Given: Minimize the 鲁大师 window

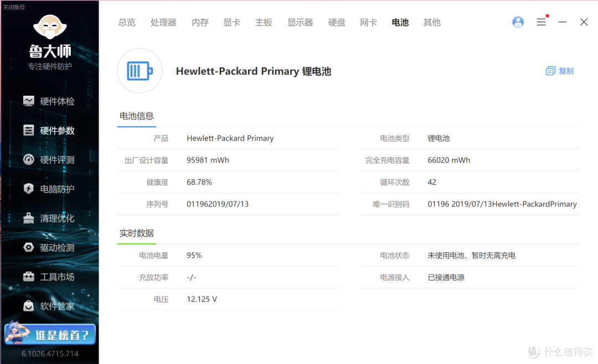Looking at the screenshot, I should tap(563, 22).
